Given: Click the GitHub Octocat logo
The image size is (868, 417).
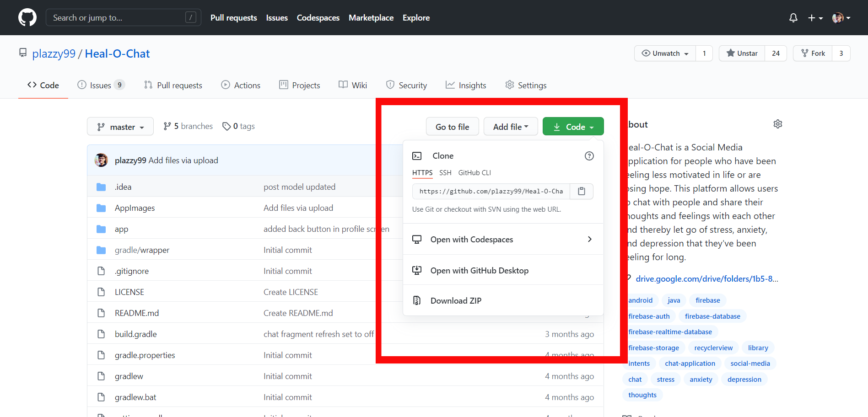Looking at the screenshot, I should [x=27, y=17].
